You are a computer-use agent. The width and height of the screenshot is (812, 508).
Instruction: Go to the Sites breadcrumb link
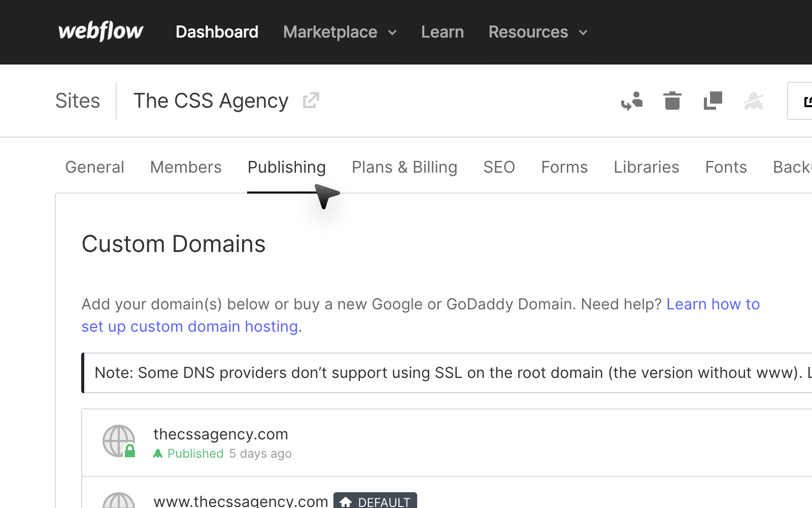point(78,101)
